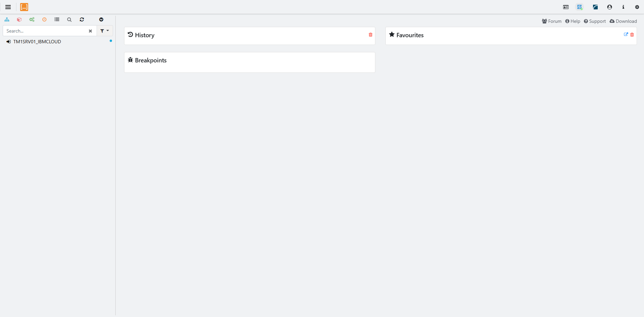Click the magnifying glass search icon
The image size is (644, 317).
pyautogui.click(x=69, y=19)
